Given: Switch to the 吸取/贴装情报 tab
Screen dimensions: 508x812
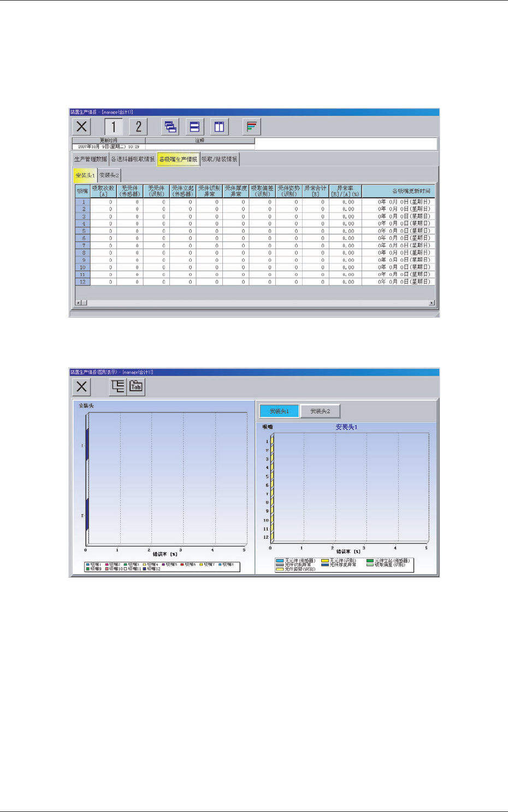Looking at the screenshot, I should tap(220, 159).
